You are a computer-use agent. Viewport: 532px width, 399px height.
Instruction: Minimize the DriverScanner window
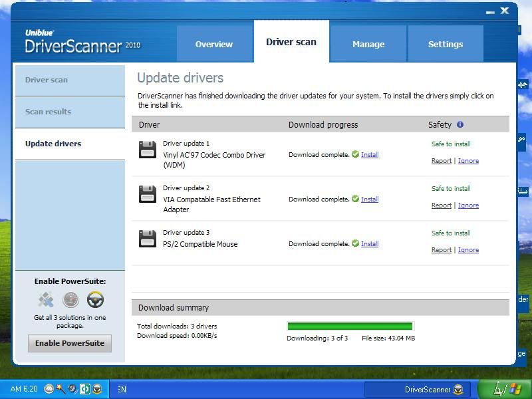pos(490,12)
